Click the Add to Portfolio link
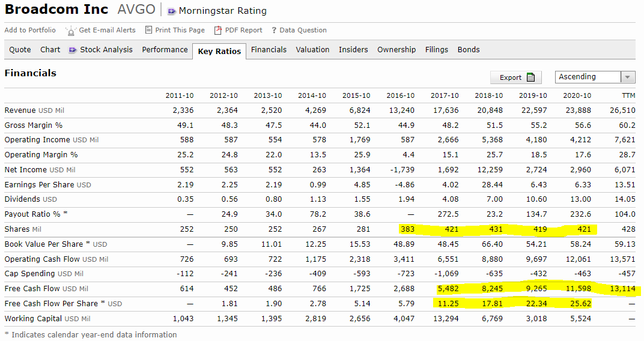The image size is (644, 341). 30,30
